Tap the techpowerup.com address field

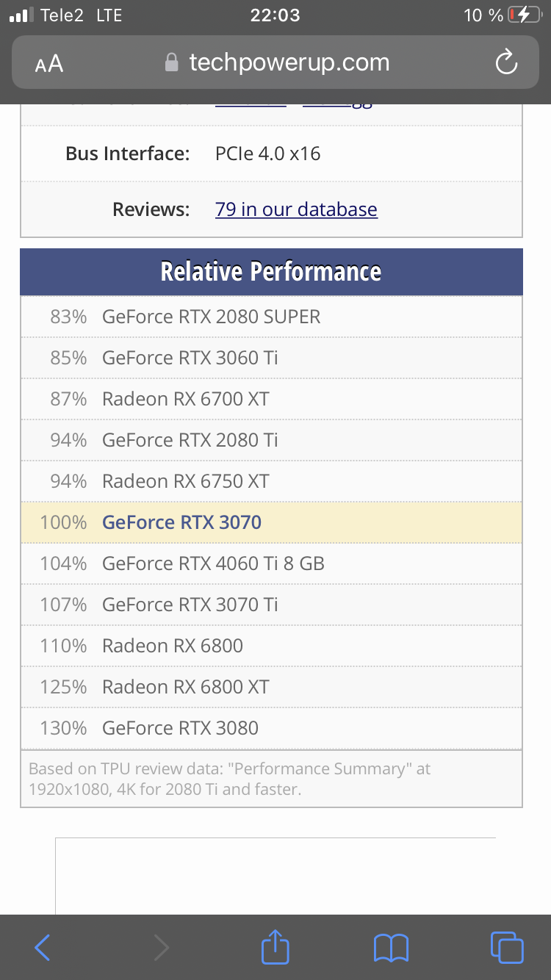[x=289, y=62]
